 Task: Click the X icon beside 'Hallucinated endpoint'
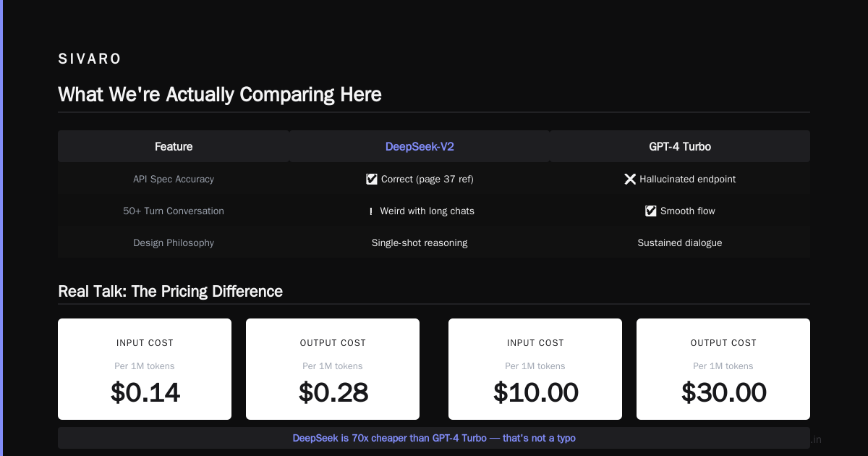click(x=630, y=179)
